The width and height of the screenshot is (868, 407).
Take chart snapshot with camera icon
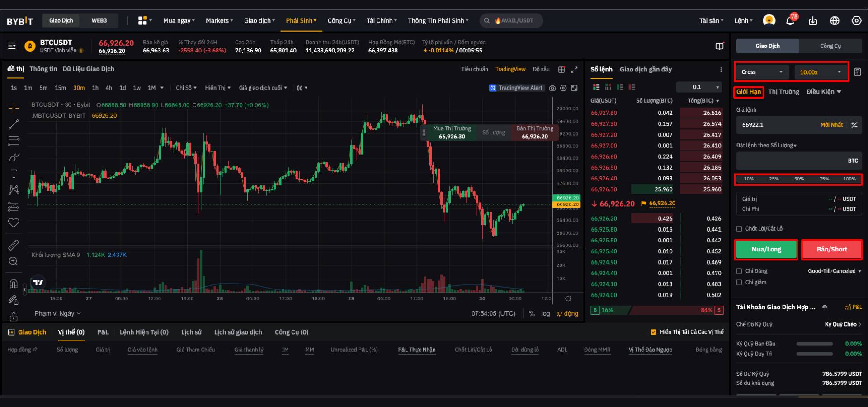coord(552,88)
